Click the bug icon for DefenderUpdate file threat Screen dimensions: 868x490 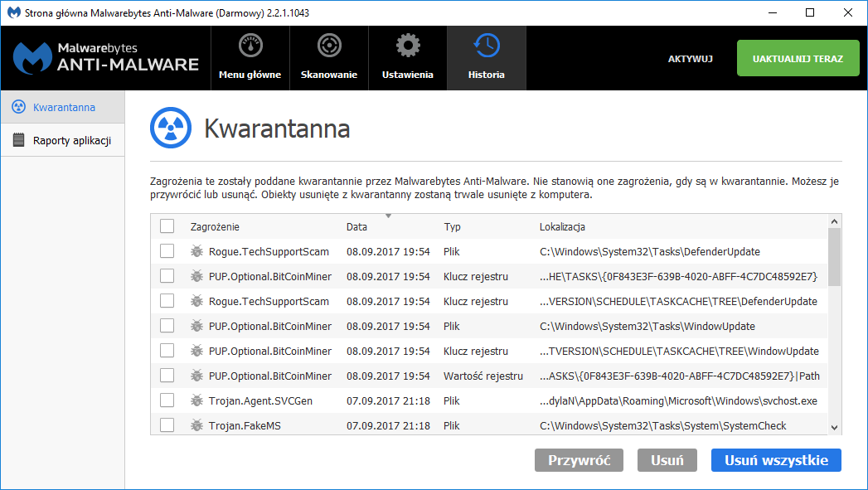pos(196,251)
